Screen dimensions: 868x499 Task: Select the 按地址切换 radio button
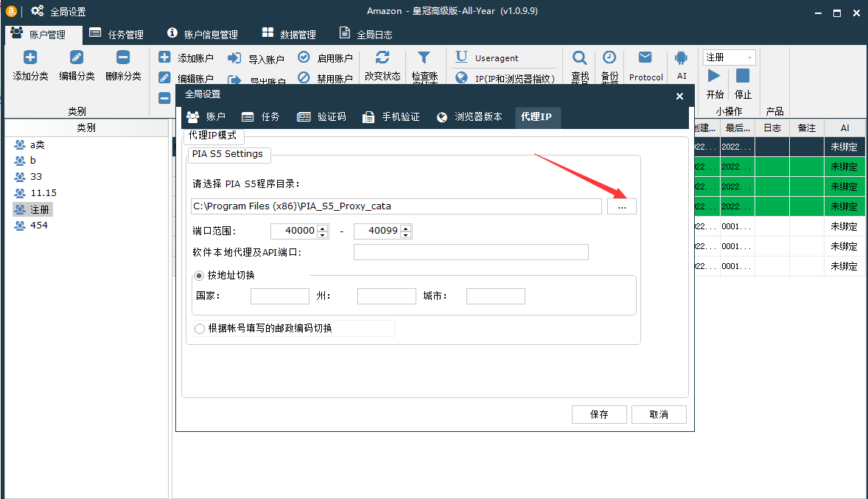(x=199, y=276)
